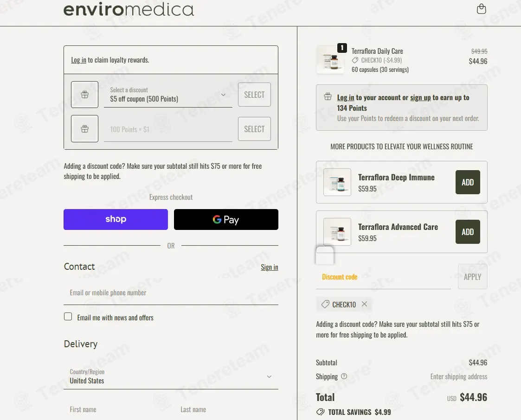
Task: Focus the First name field
Action: point(116,409)
